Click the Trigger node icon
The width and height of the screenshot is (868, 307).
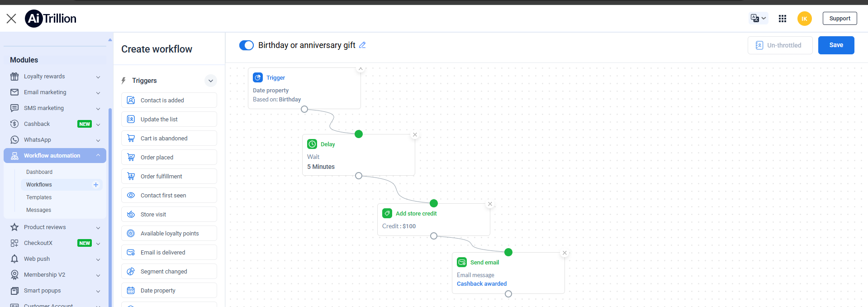pyautogui.click(x=258, y=77)
